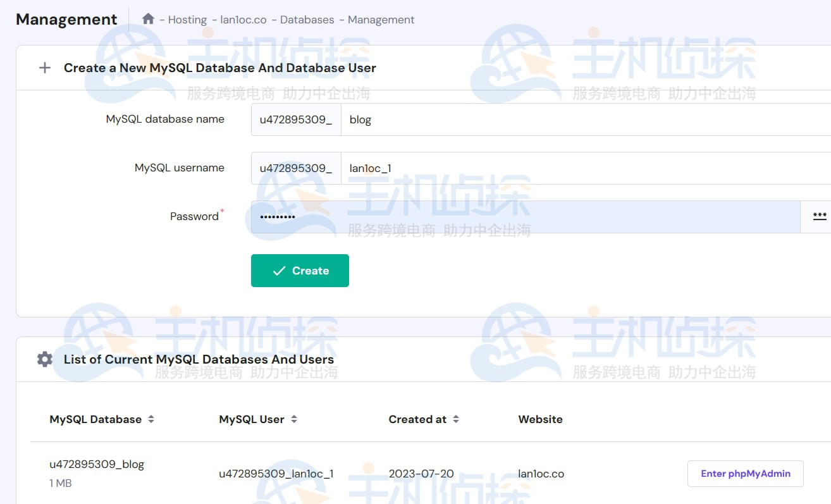This screenshot has width=831, height=504.
Task: Sort by Created at column arrows
Action: click(x=456, y=419)
